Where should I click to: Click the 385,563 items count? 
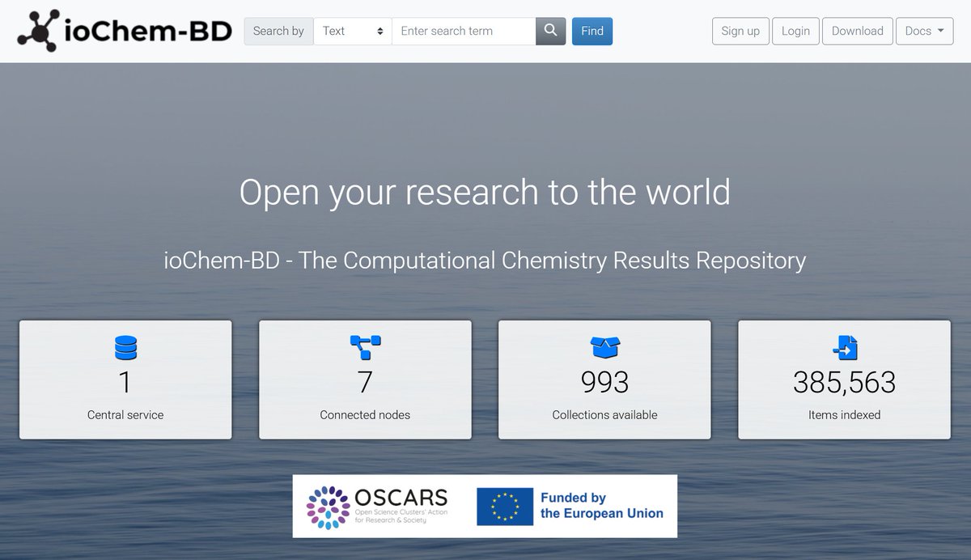point(844,382)
